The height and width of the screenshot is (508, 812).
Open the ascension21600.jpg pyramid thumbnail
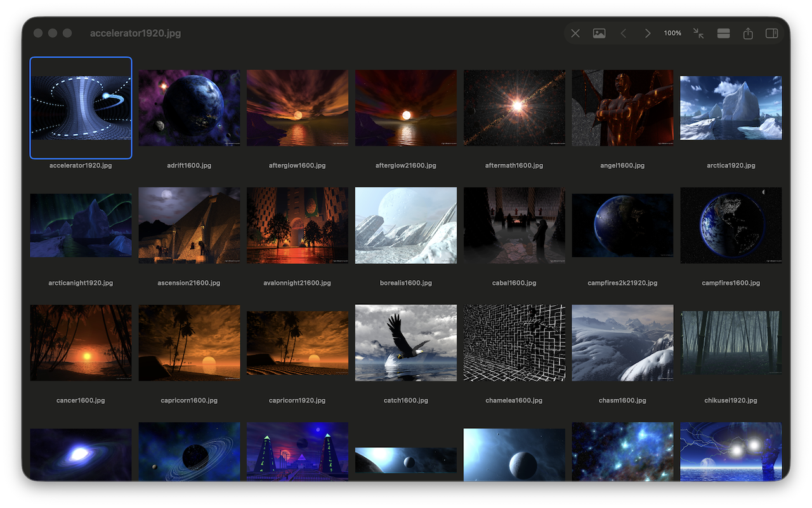point(190,225)
